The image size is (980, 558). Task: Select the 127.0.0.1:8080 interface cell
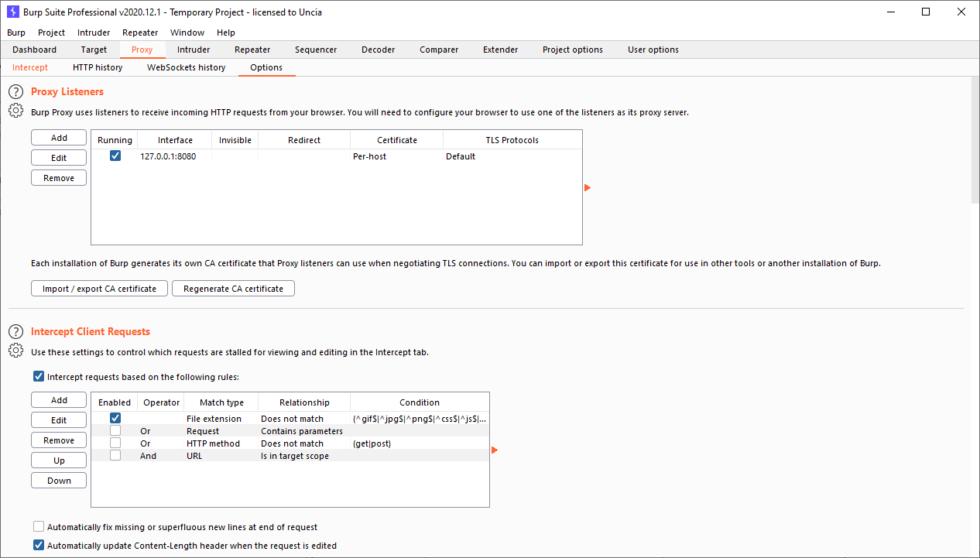click(x=175, y=156)
